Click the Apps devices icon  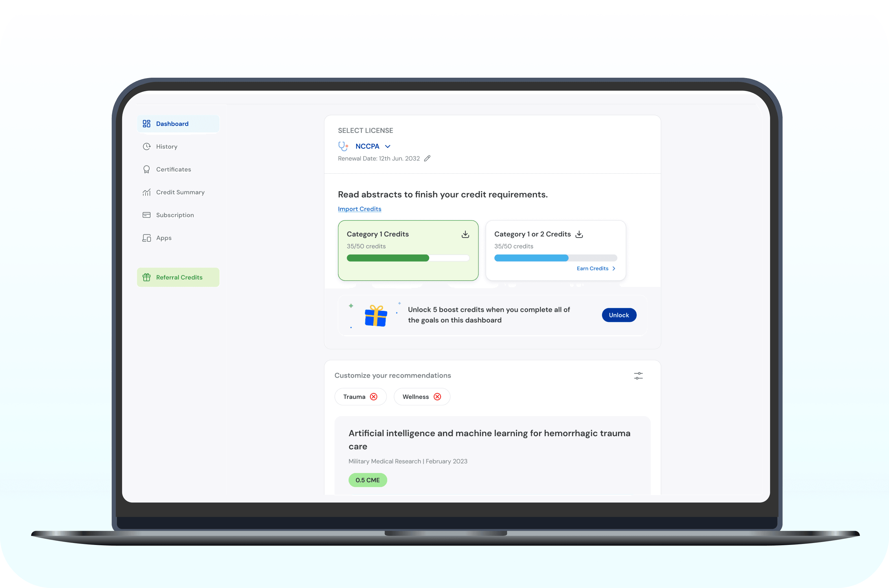pos(146,238)
